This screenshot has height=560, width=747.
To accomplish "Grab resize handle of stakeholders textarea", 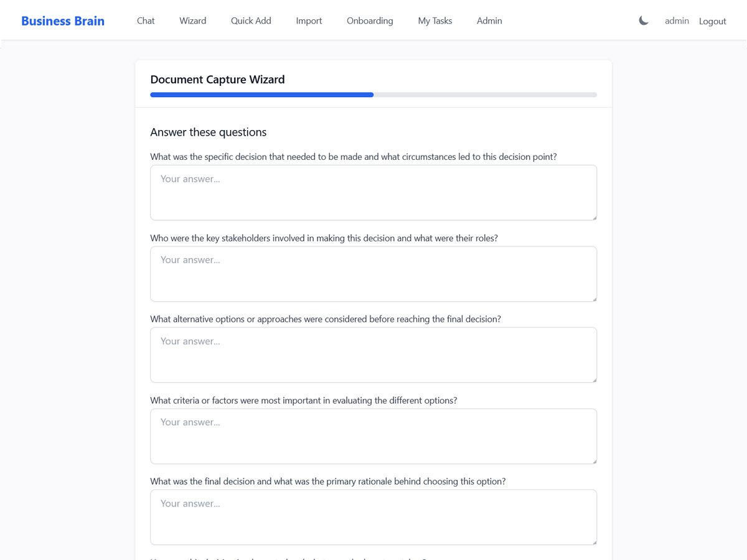I will pyautogui.click(x=594, y=299).
